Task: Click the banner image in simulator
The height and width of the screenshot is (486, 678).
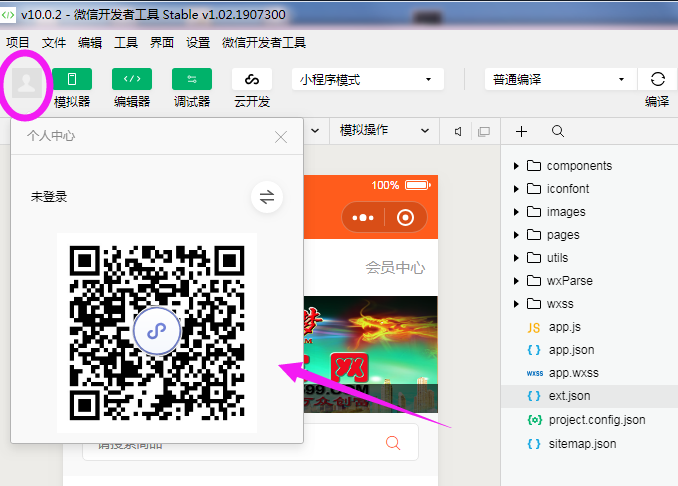Action: click(x=371, y=355)
